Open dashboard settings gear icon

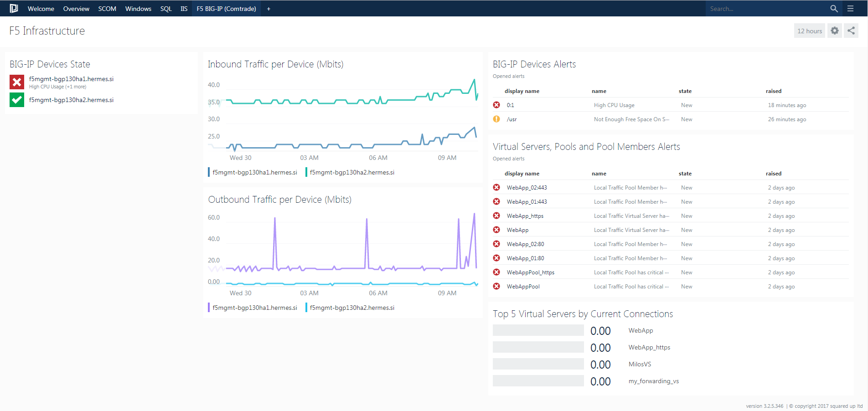pos(834,31)
